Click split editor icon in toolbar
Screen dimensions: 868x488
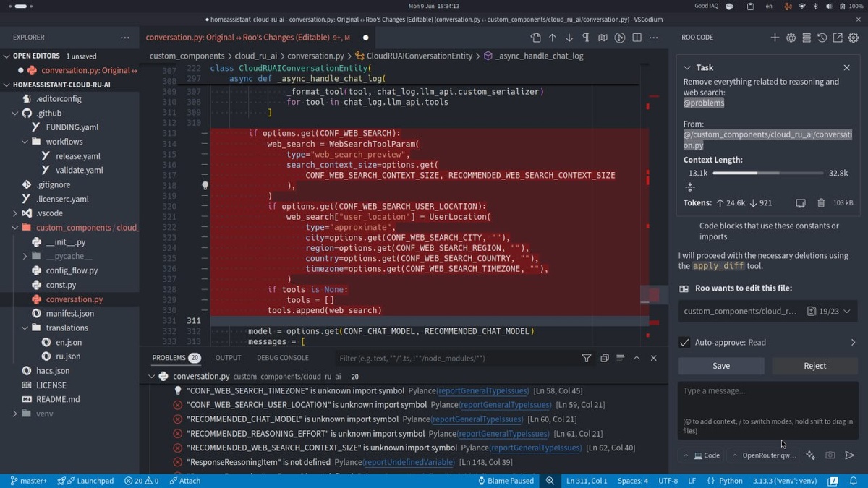click(x=637, y=38)
